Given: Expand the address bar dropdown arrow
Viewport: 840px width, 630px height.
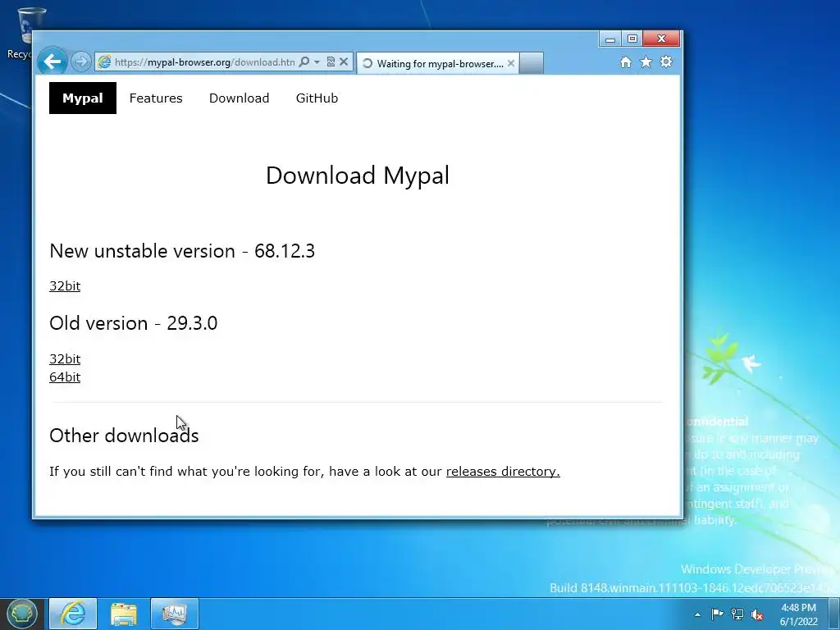Looking at the screenshot, I should click(317, 62).
